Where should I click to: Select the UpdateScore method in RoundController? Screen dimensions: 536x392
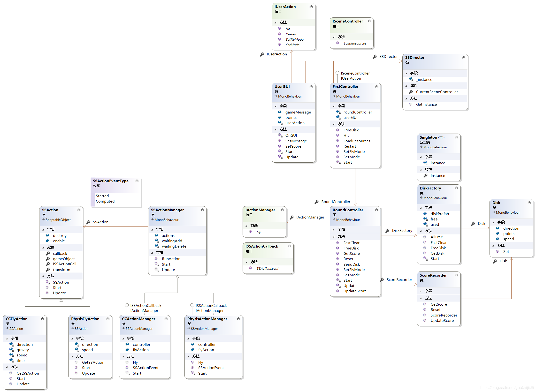[x=355, y=291]
